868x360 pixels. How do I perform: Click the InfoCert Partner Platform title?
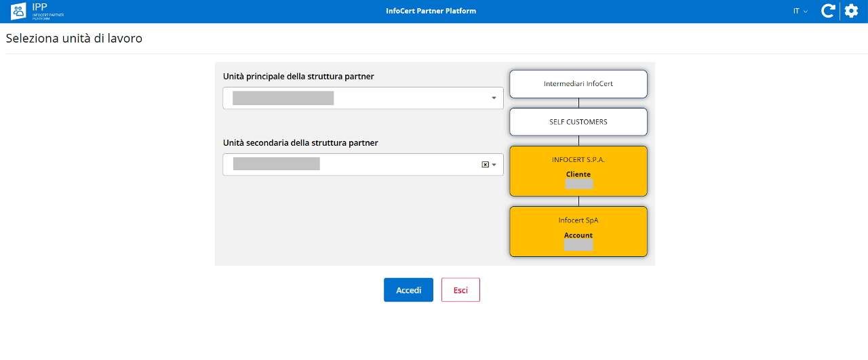[431, 11]
